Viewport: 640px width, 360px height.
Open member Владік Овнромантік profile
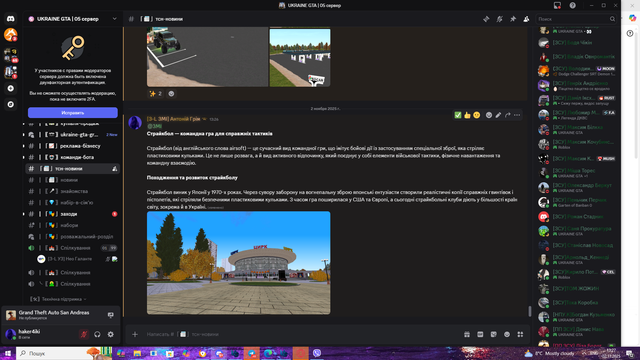point(577,57)
